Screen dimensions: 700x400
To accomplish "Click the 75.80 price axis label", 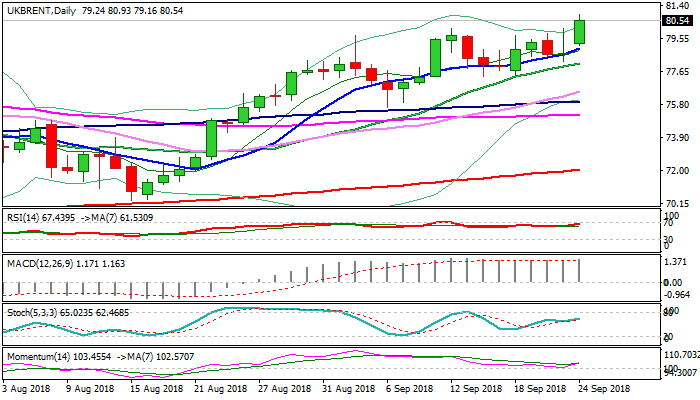I will [x=676, y=105].
